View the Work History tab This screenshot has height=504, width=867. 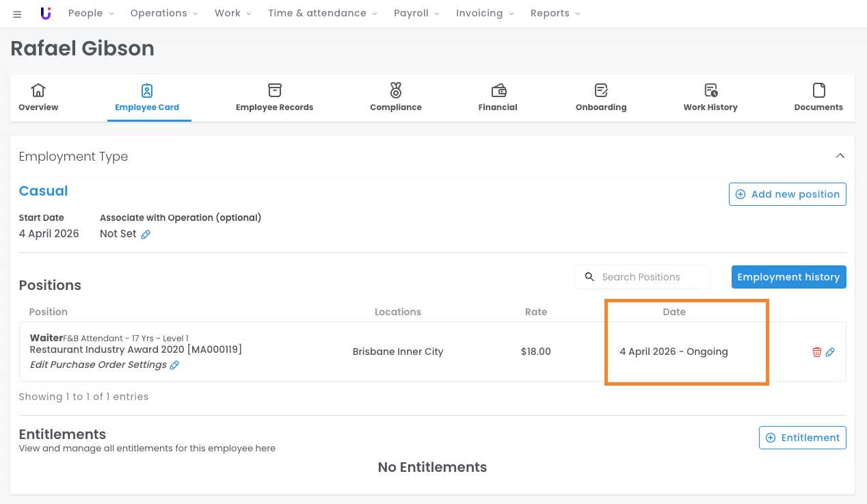710,98
